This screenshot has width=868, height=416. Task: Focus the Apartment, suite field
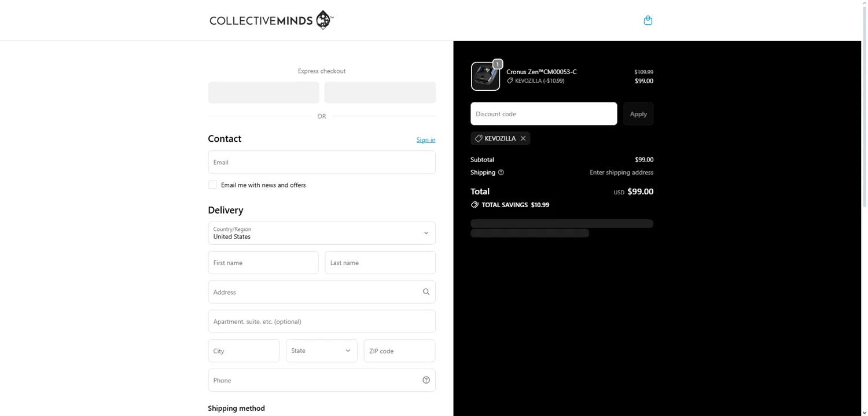pyautogui.click(x=322, y=322)
